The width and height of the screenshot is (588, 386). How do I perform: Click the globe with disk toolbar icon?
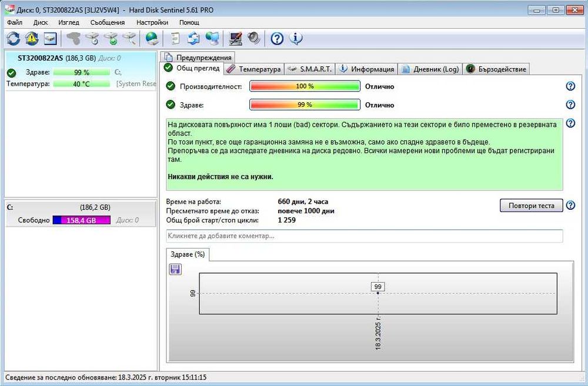click(152, 38)
